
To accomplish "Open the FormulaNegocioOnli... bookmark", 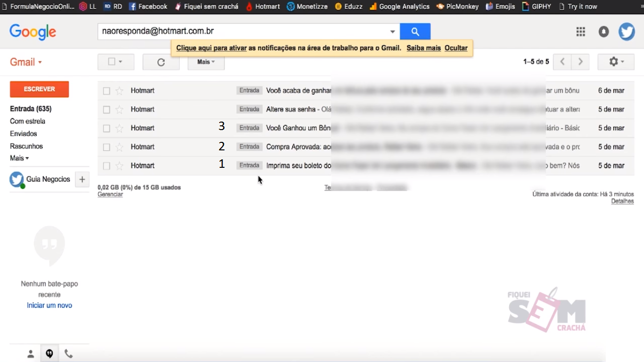I will [x=38, y=7].
